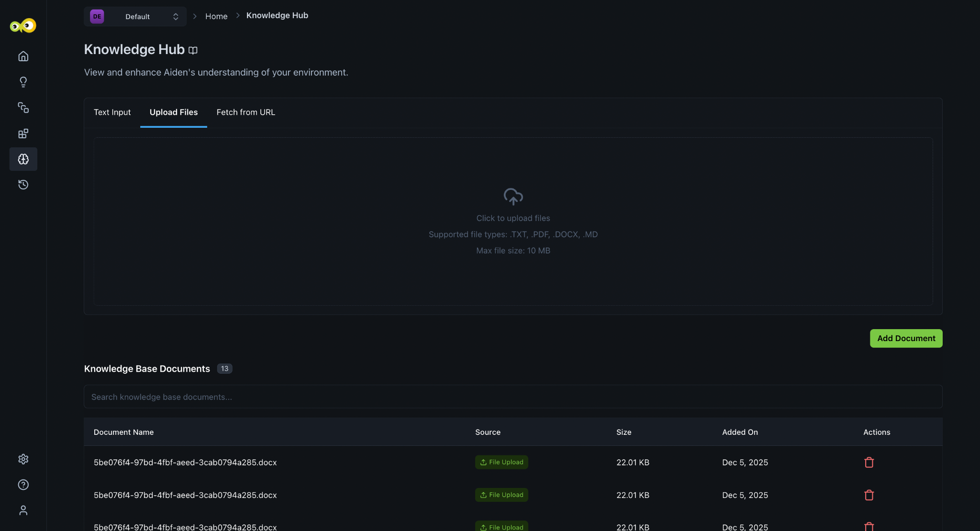Screen dimensions: 980x531
Task: Focus the search knowledge base documents field
Action: (x=513, y=397)
